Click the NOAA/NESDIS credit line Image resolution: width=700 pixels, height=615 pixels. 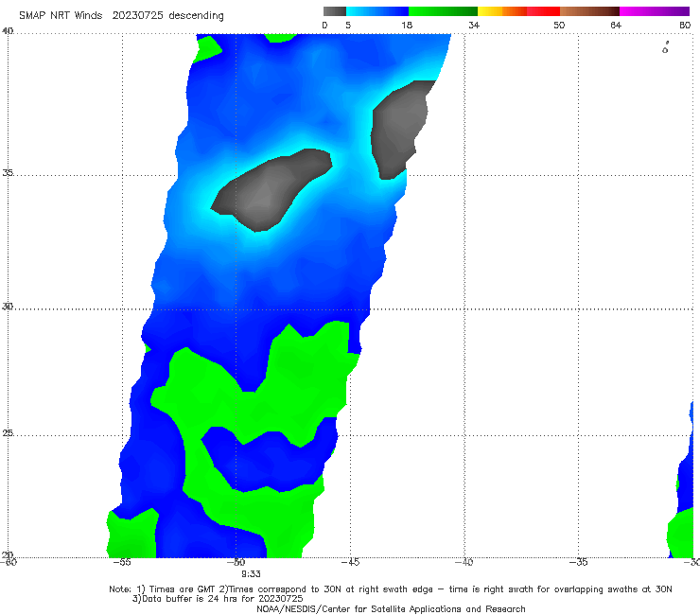coord(391,608)
